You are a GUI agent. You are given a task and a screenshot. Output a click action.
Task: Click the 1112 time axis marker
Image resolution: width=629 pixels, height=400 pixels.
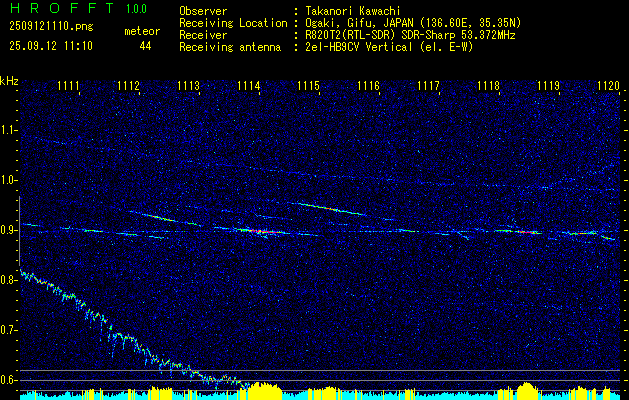pos(128,85)
